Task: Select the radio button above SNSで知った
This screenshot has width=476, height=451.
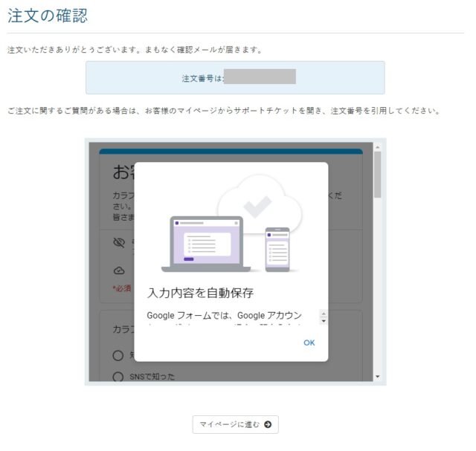Action: coord(118,355)
